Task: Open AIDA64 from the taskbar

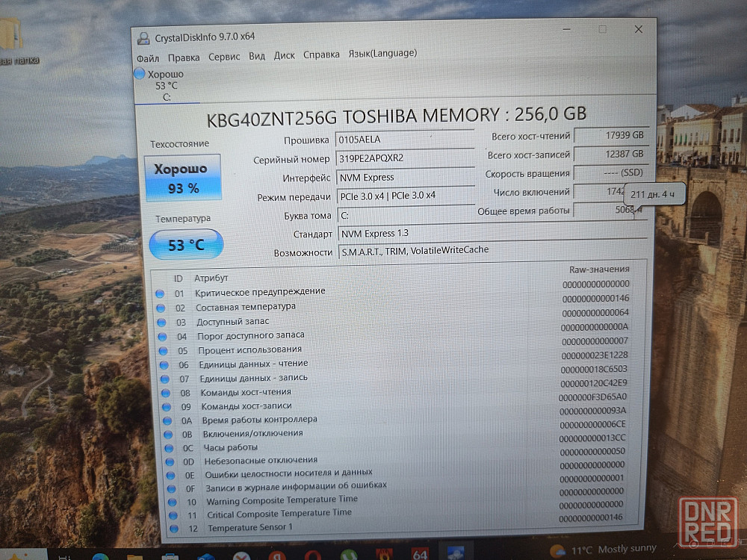Action: 421,555
